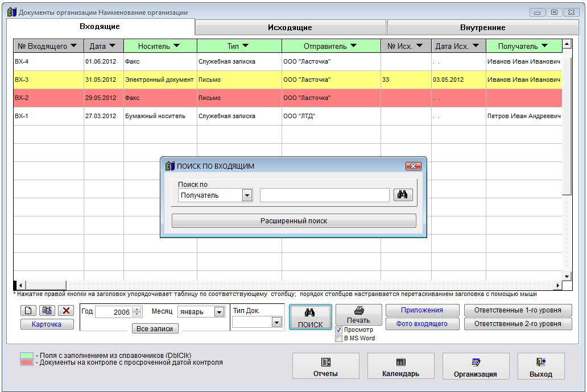Click horizontal scrollbar left arrow

(20, 285)
